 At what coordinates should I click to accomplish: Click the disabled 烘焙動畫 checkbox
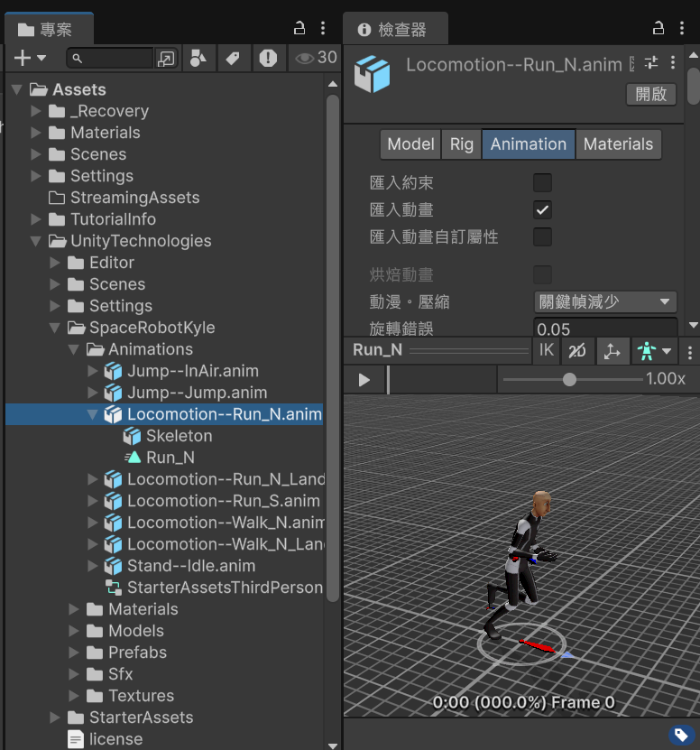542,274
